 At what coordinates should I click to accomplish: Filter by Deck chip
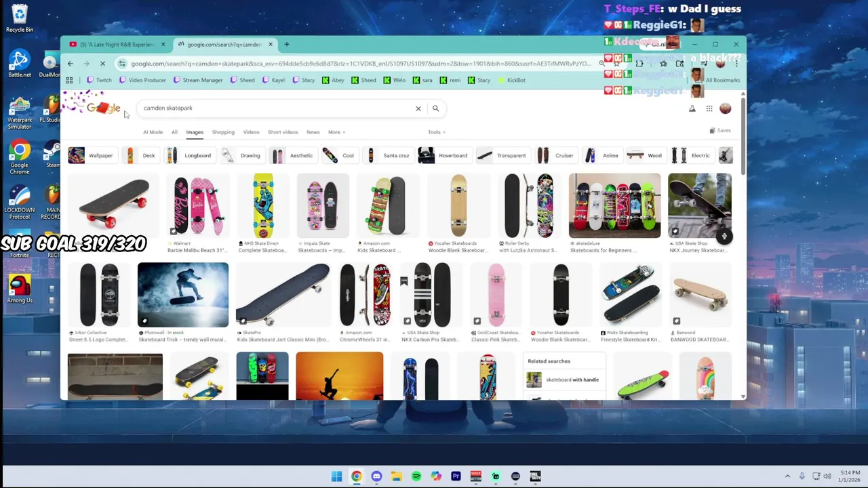(140, 156)
